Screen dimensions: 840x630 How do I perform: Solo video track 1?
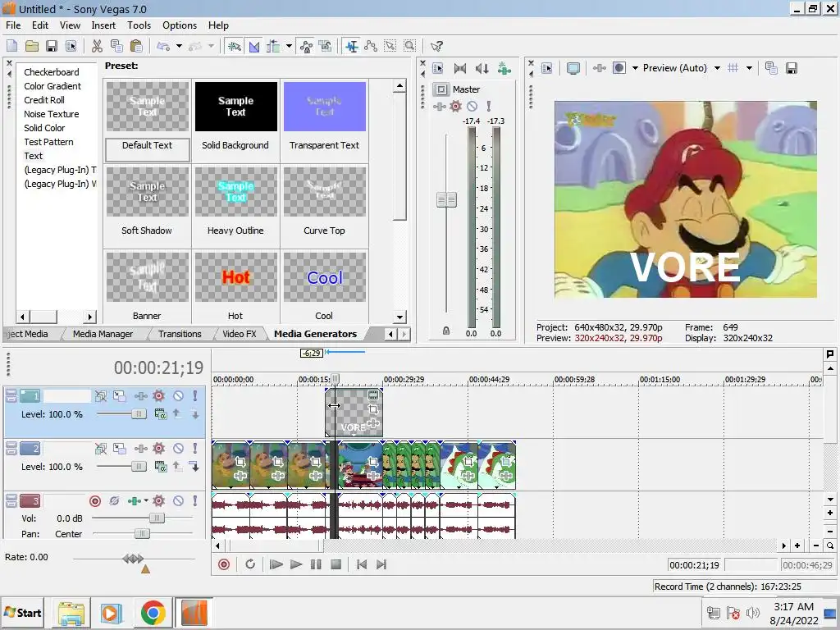[195, 396]
